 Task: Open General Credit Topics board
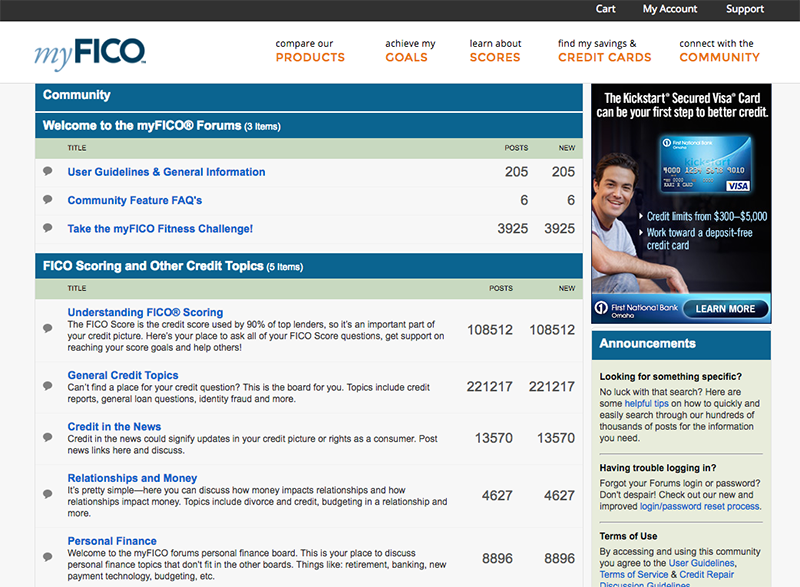tap(123, 375)
